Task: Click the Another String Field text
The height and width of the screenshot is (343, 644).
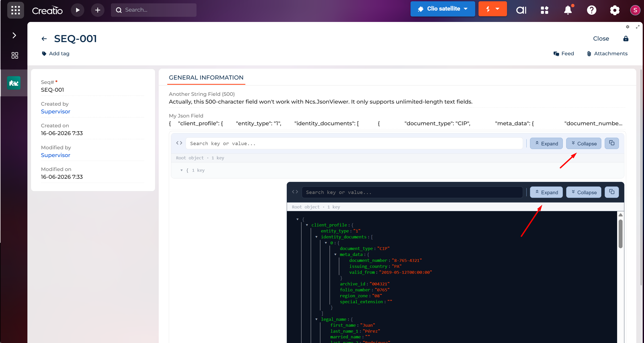Action: point(321,102)
